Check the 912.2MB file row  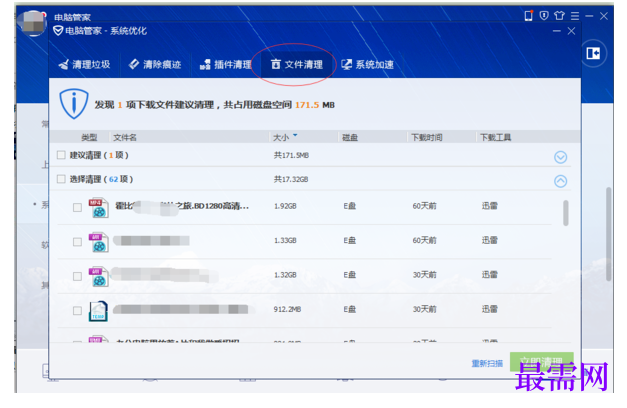point(78,310)
